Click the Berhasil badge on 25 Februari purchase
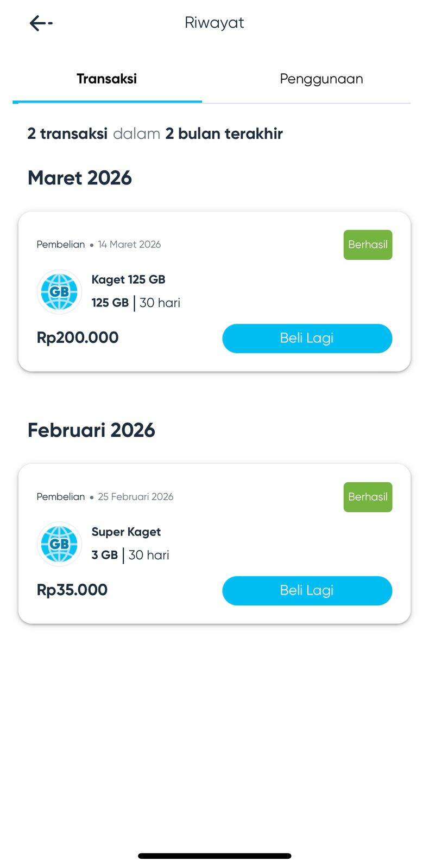Screen dimensions: 429x868 (x=368, y=497)
